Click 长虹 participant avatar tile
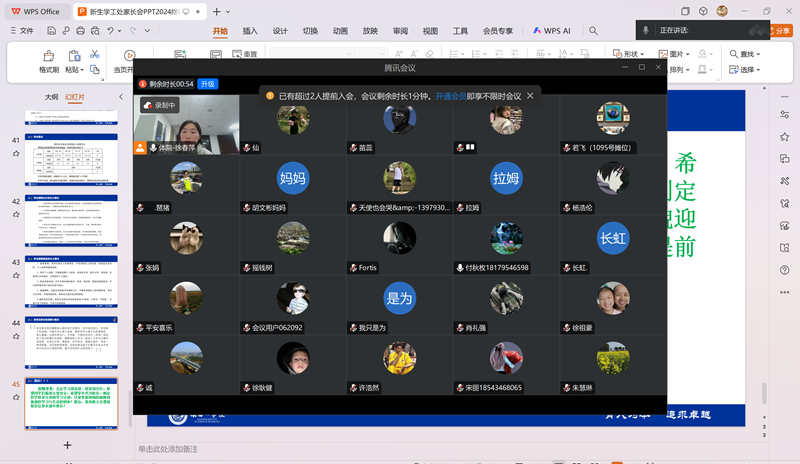 coord(613,238)
